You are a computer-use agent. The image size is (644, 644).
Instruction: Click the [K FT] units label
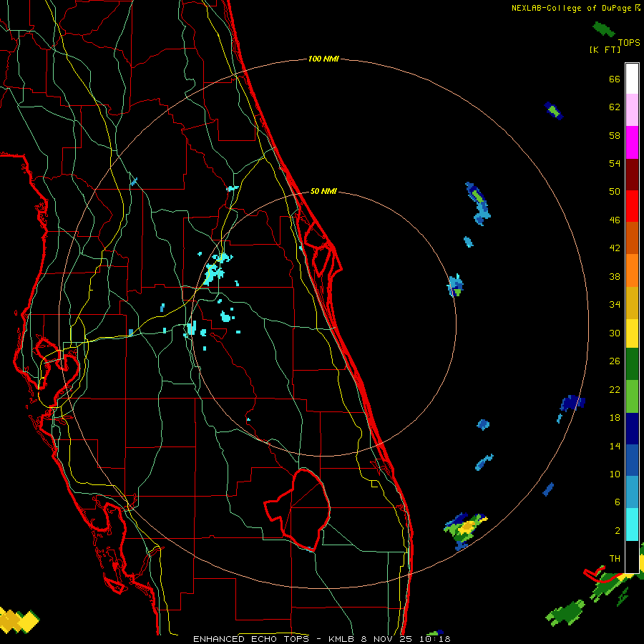click(x=605, y=49)
